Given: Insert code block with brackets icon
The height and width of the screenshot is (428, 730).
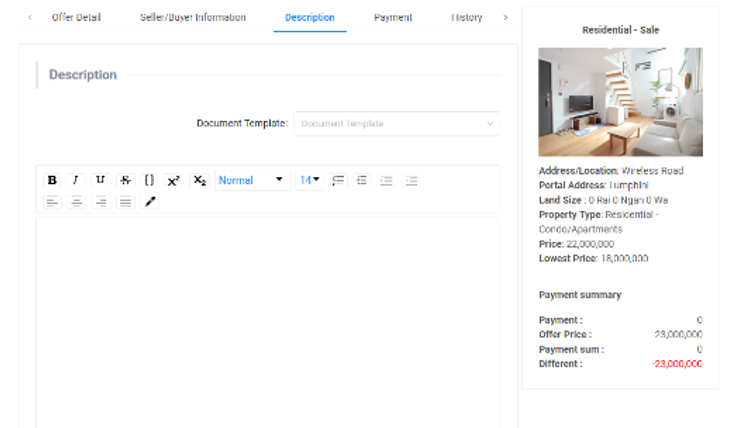Looking at the screenshot, I should click(149, 180).
